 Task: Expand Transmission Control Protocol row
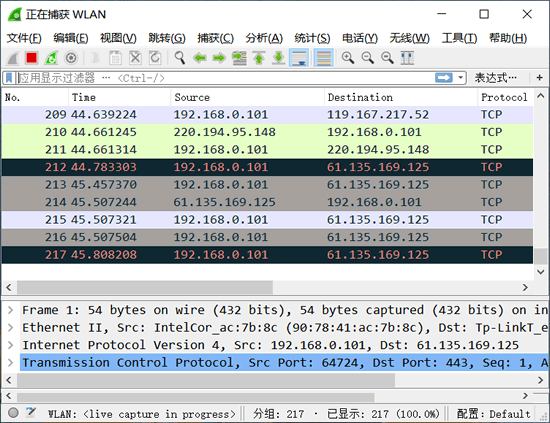11,362
